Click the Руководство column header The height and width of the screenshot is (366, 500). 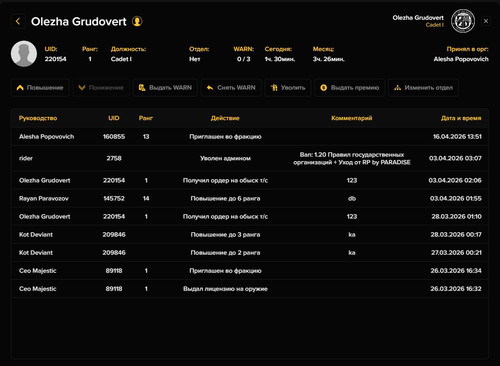click(38, 118)
